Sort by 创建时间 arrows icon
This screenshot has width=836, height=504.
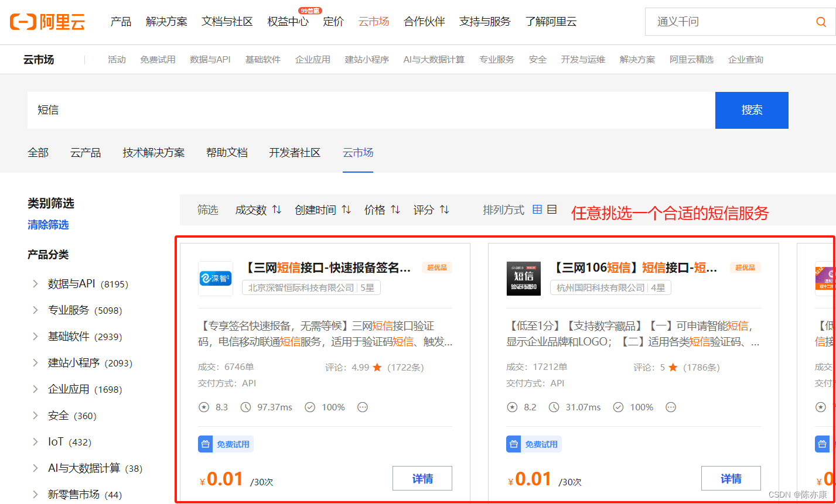346,210
